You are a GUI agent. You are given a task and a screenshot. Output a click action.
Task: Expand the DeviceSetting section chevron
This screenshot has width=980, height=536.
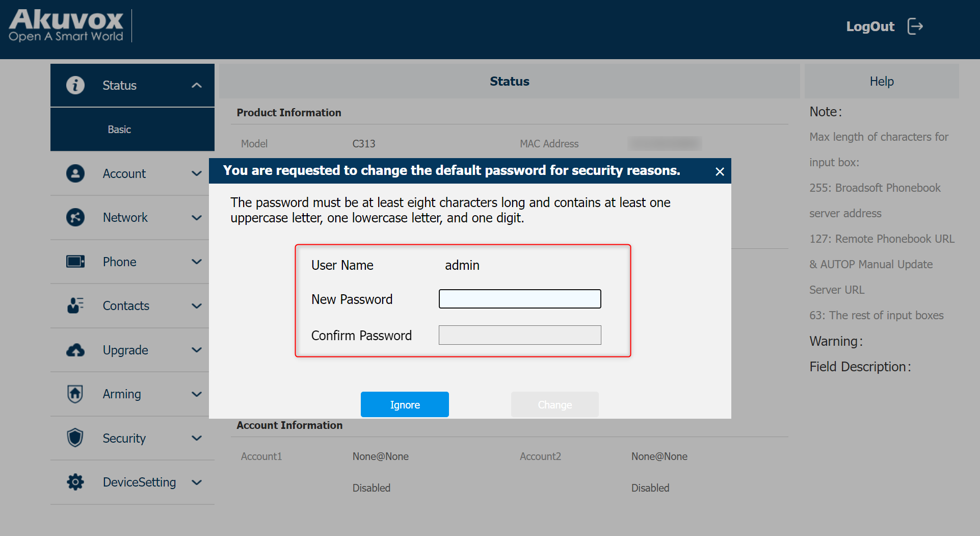[197, 482]
